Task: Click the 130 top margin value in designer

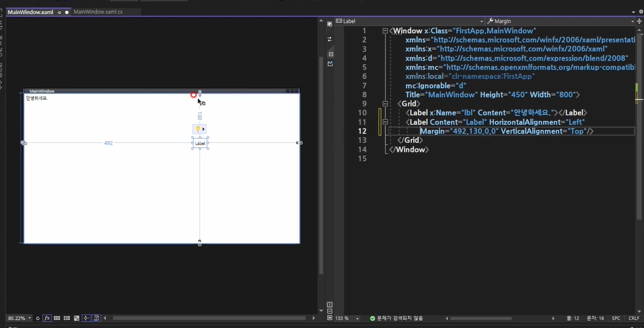Action: 200,116
